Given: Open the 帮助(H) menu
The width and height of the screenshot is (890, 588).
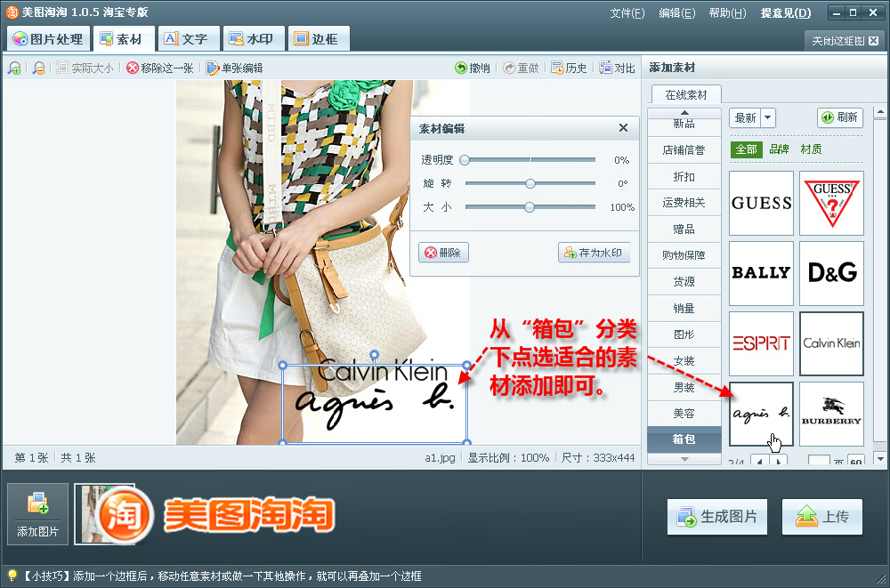Looking at the screenshot, I should (x=727, y=13).
